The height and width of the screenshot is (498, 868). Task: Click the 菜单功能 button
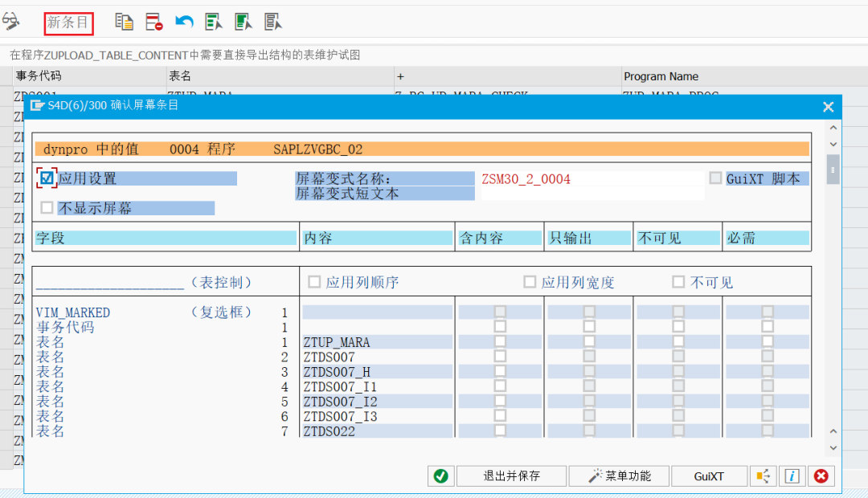(620, 476)
